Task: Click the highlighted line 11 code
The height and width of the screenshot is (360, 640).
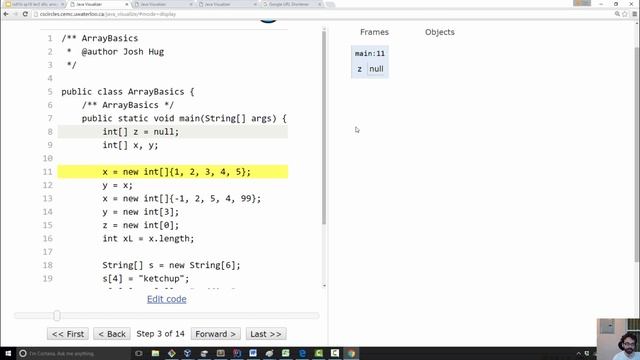Action: point(176,172)
